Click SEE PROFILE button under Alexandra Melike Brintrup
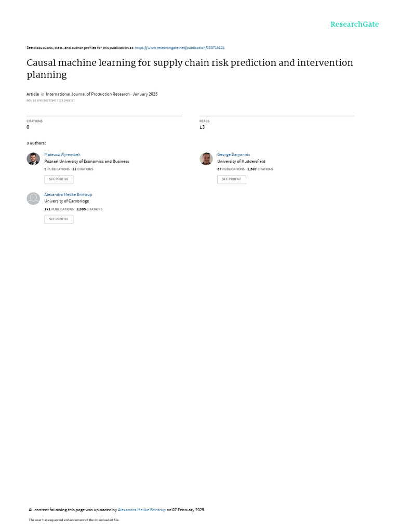Viewport: 399px width, 532px height. (x=59, y=219)
